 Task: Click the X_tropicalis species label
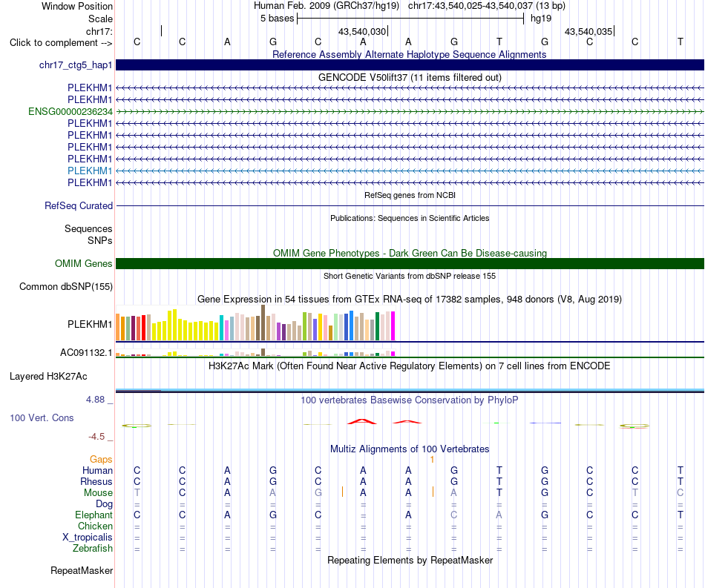(x=88, y=538)
